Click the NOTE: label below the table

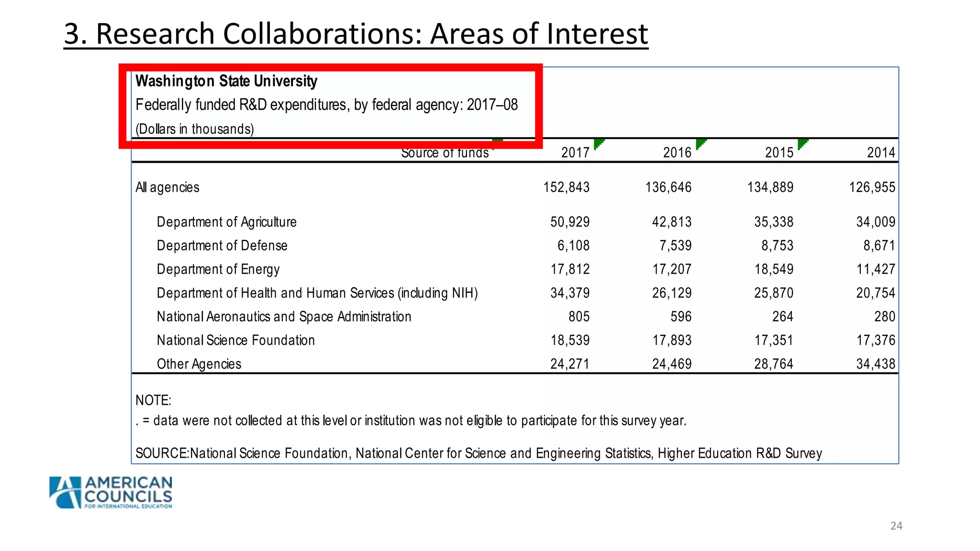153,400
